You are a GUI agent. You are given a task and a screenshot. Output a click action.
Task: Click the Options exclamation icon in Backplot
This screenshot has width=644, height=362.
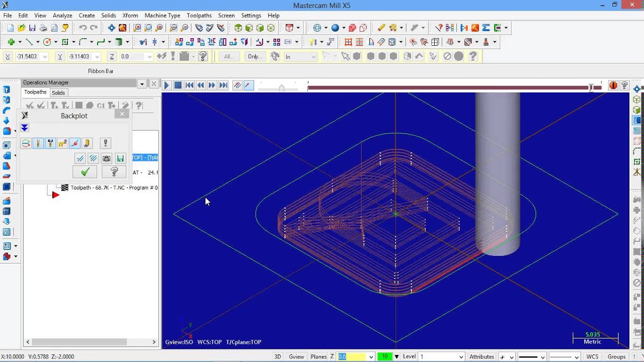pyautogui.click(x=106, y=143)
